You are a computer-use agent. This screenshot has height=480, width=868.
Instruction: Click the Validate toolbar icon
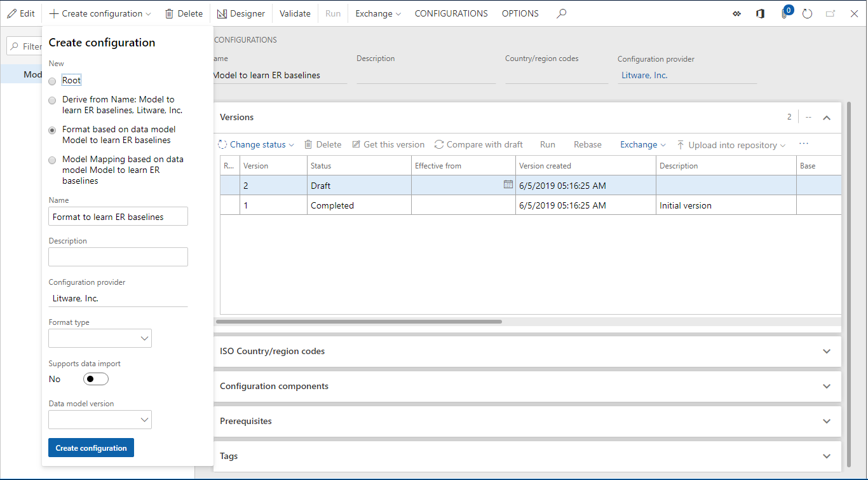[x=294, y=13]
